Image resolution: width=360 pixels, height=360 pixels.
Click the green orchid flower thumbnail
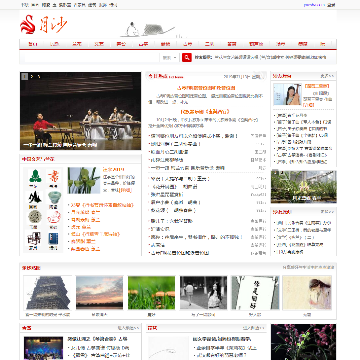tap(84, 180)
